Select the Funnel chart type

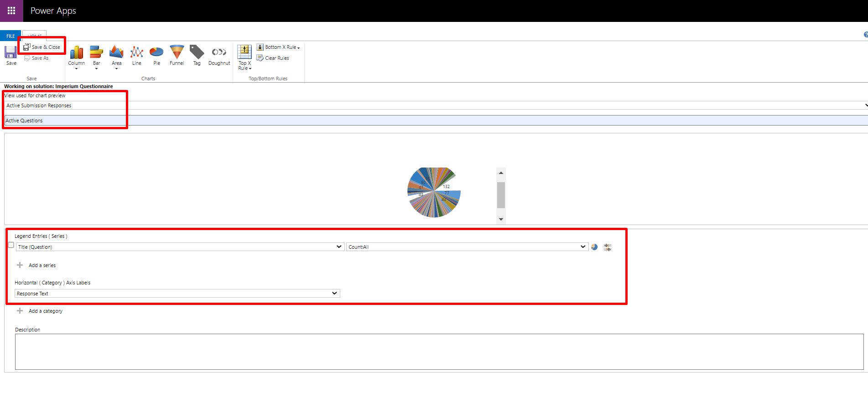point(177,56)
